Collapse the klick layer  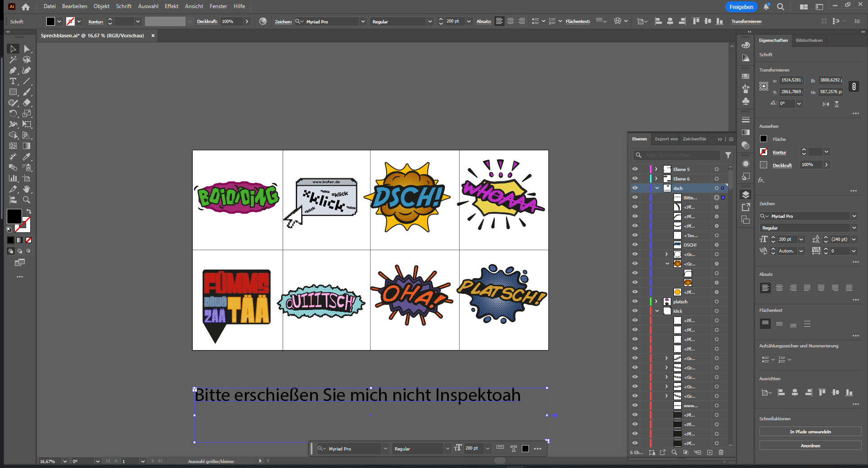tap(656, 311)
